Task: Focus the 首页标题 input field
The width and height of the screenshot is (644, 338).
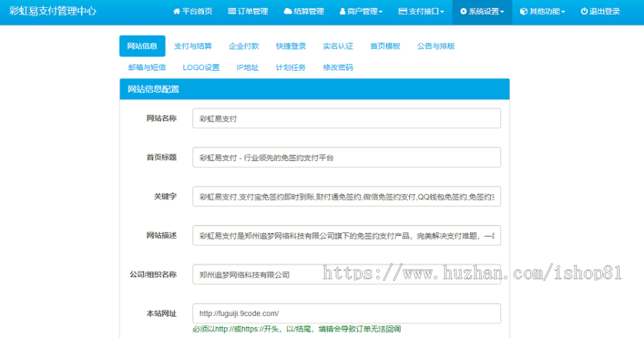Action: tap(346, 157)
